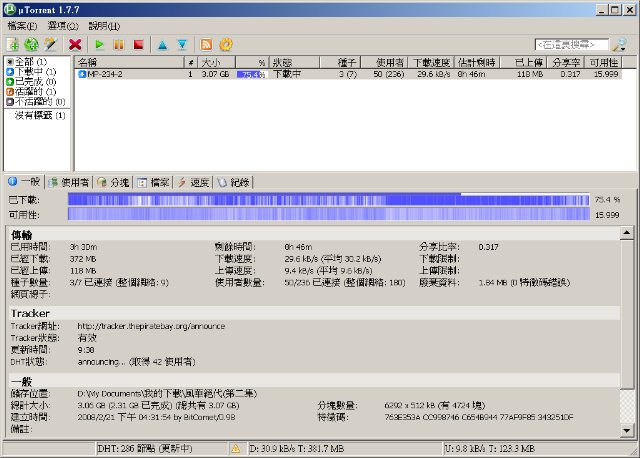Switch to the 檔案 (Files) tab

point(153,182)
